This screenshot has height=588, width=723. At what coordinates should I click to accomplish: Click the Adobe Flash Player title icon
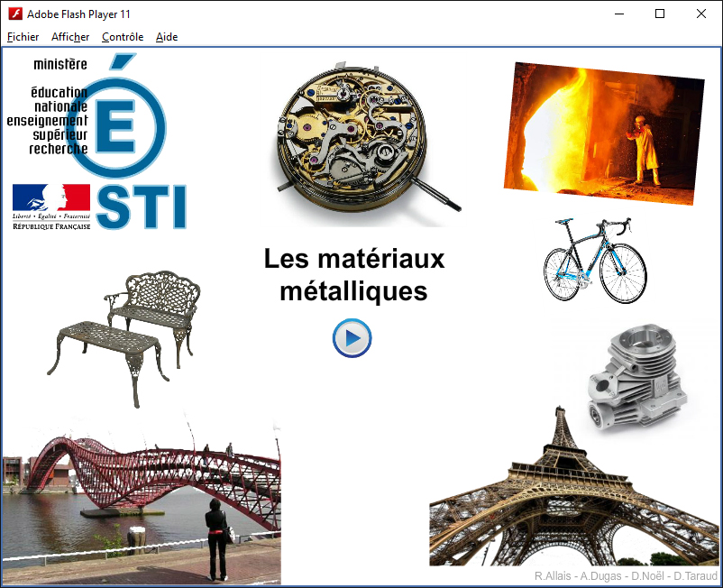tap(15, 14)
